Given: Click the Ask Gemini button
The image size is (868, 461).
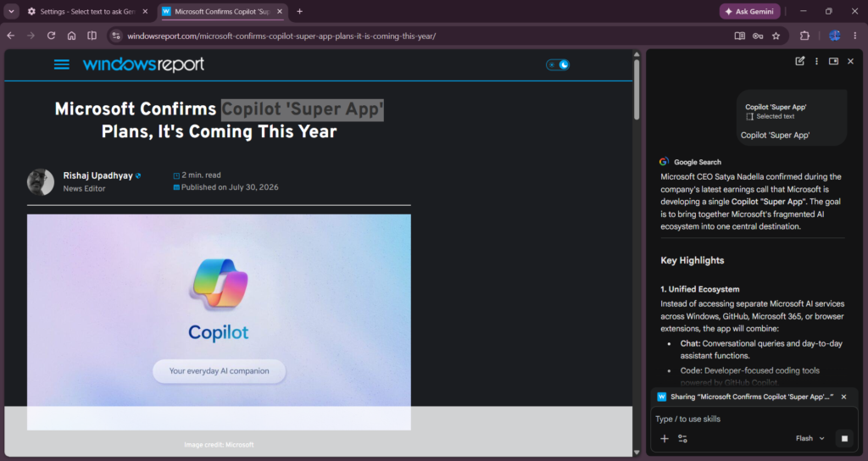Looking at the screenshot, I should pos(749,11).
